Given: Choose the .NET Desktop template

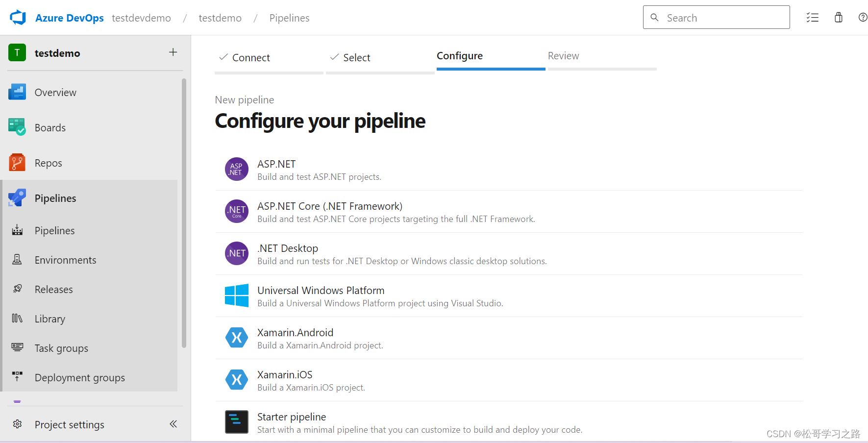Looking at the screenshot, I should tap(509, 254).
